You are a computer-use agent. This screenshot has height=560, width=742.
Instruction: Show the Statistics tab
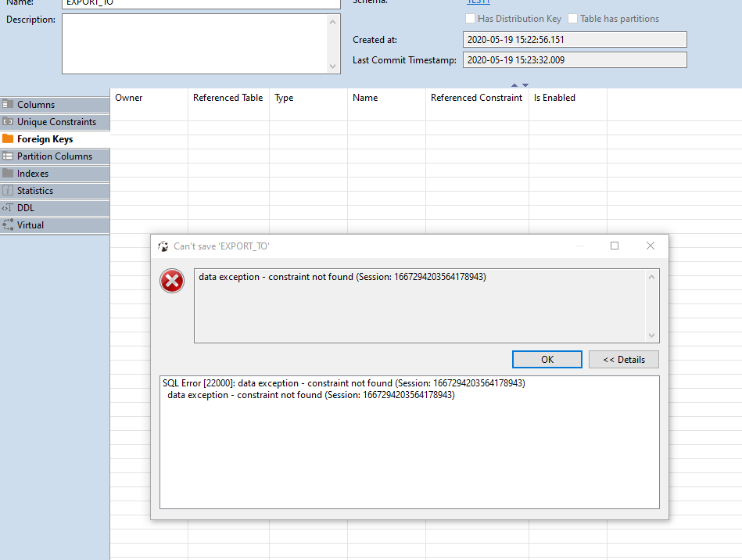pyautogui.click(x=55, y=191)
